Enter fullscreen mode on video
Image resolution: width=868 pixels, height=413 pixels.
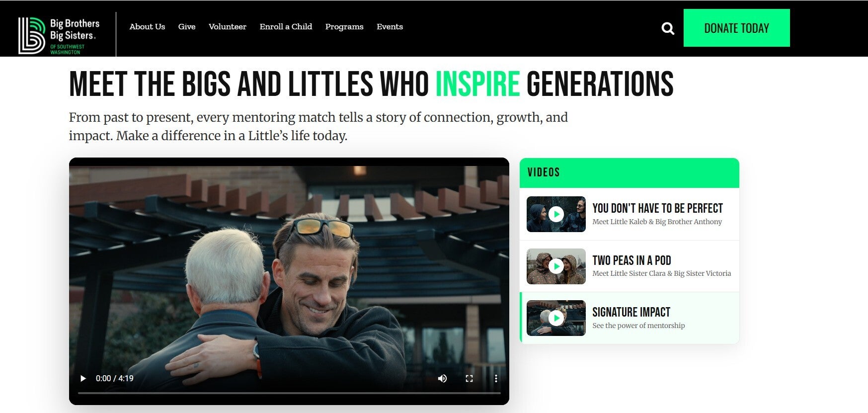pos(469,378)
